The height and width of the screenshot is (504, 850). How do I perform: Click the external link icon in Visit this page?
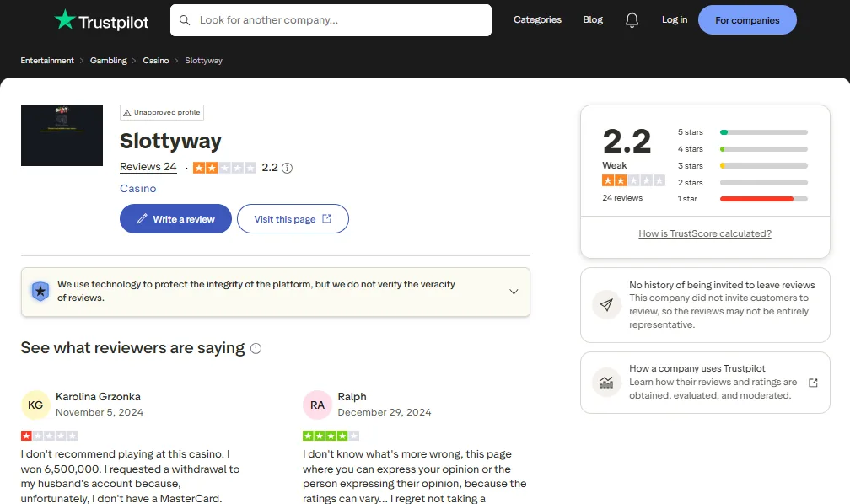click(327, 218)
